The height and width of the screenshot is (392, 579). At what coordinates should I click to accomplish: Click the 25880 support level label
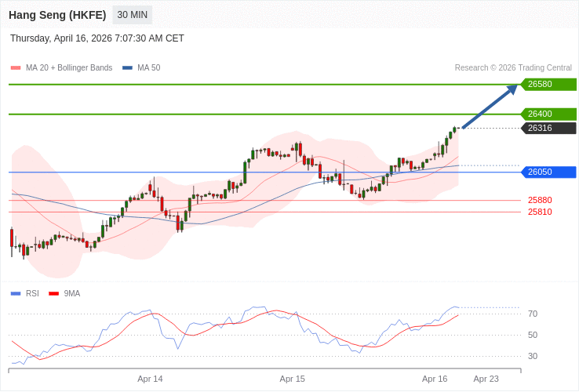[540, 200]
